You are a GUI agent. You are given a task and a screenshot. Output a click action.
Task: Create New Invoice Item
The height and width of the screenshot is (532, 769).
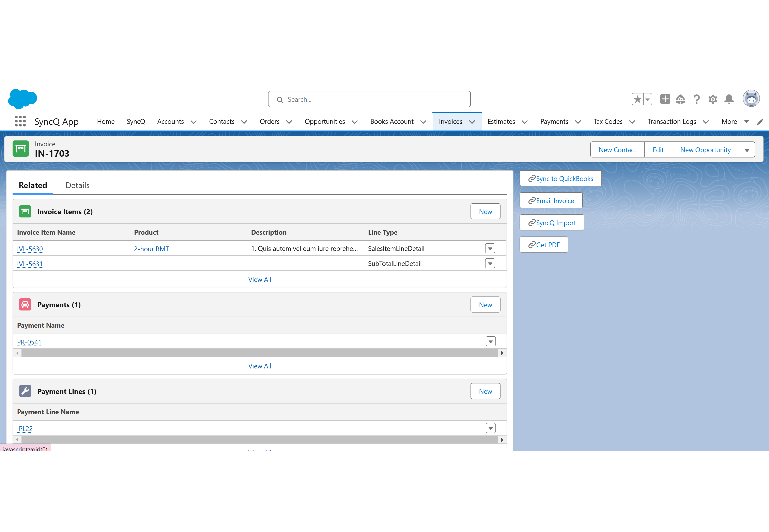[486, 212]
